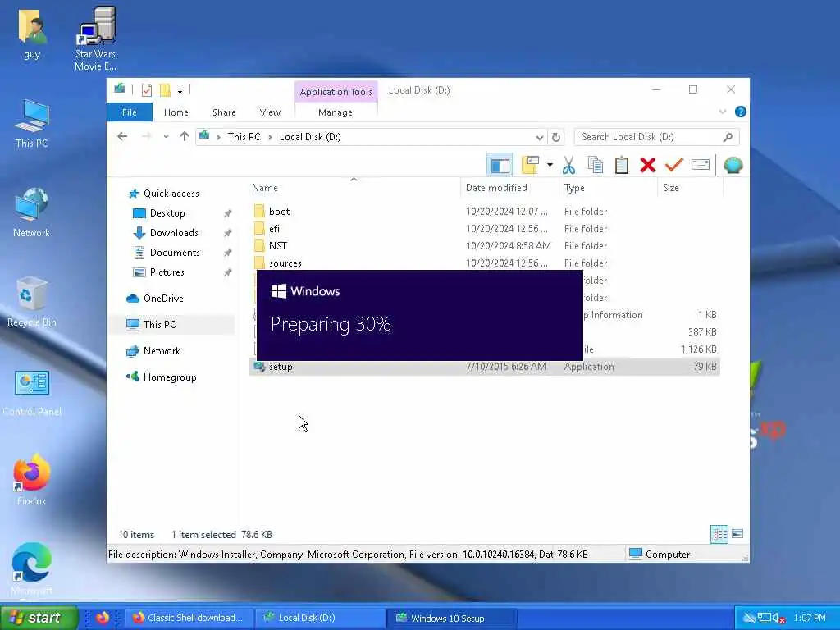The height and width of the screenshot is (630, 840).
Task: Click the Paste clipboard toolbar icon
Action: point(622,165)
